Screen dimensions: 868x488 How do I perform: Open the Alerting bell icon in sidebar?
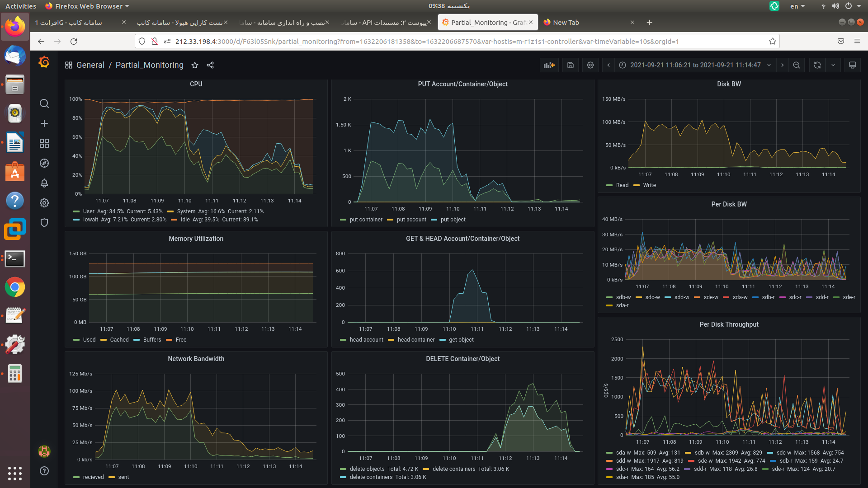(44, 183)
